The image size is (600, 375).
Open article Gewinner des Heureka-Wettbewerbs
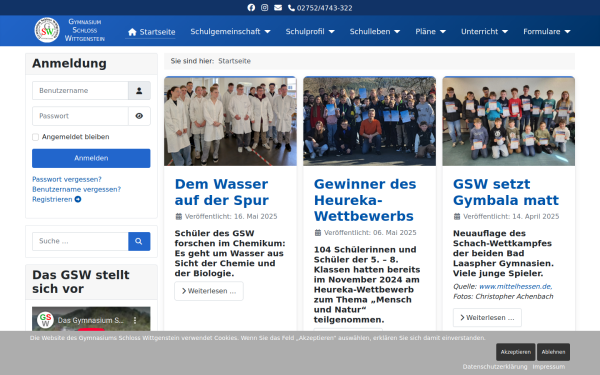(x=365, y=200)
